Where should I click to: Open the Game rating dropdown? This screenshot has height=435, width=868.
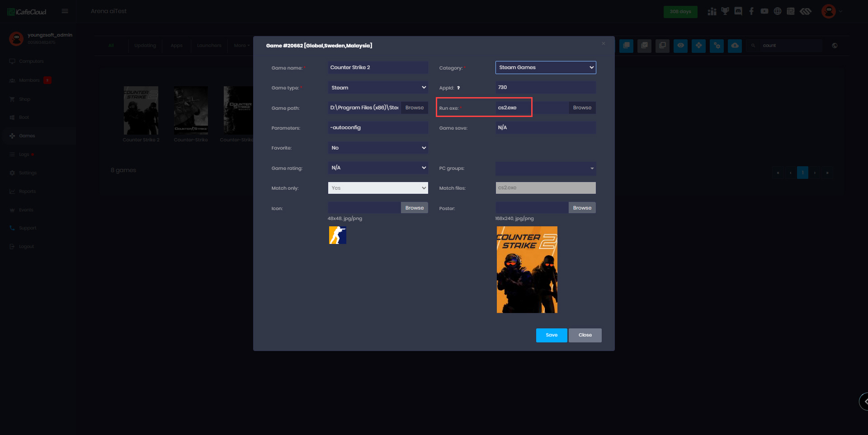tap(377, 168)
